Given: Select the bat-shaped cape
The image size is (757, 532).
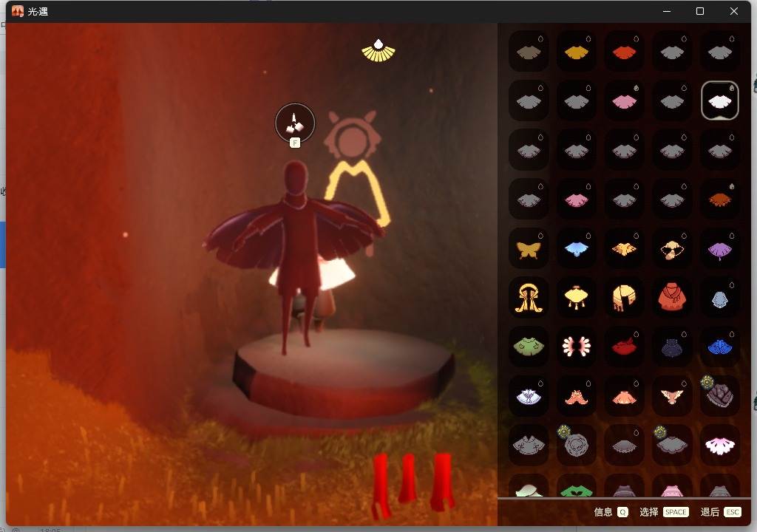Looking at the screenshot, I should coord(672,396).
